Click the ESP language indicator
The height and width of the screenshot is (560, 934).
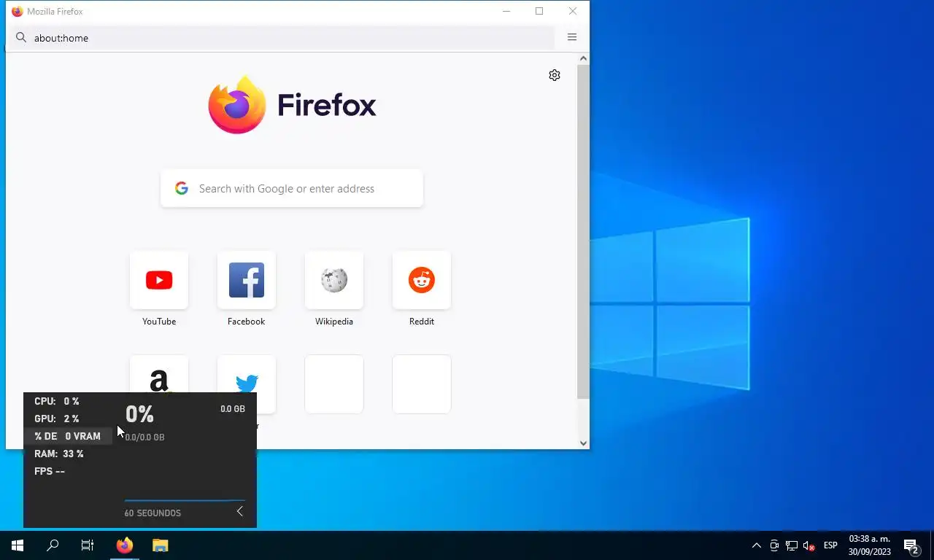point(830,545)
